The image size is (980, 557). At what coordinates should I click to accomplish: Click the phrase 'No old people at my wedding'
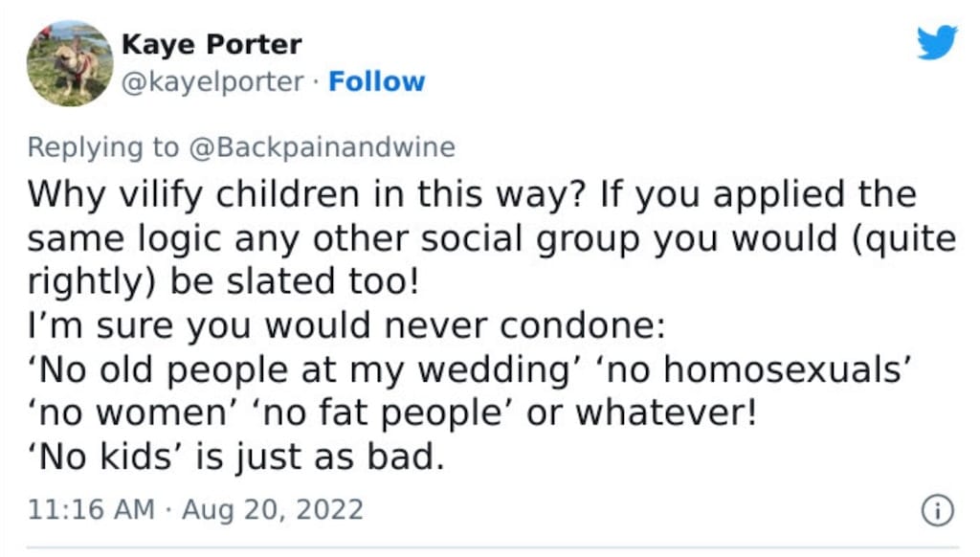point(306,368)
